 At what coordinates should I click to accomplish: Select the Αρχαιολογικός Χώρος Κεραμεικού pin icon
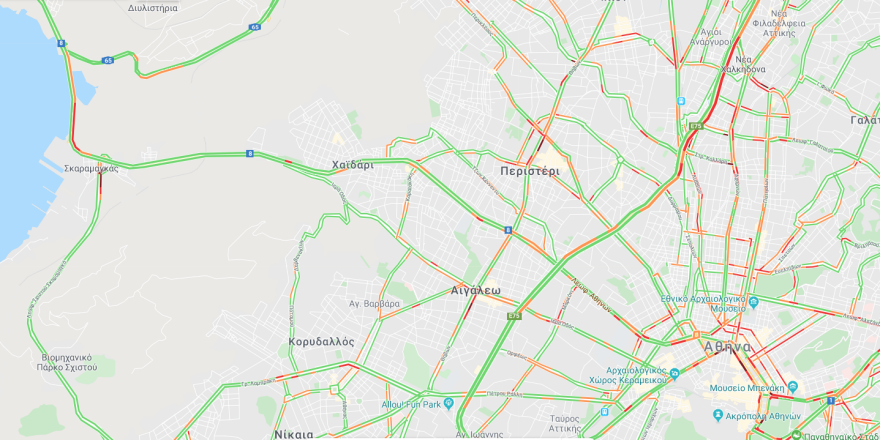(x=674, y=374)
